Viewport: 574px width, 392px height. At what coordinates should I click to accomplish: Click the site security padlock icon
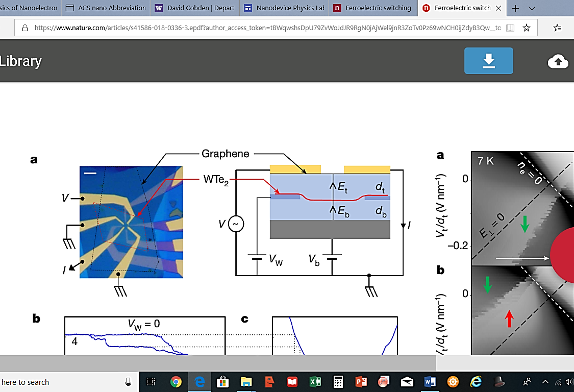click(x=24, y=28)
